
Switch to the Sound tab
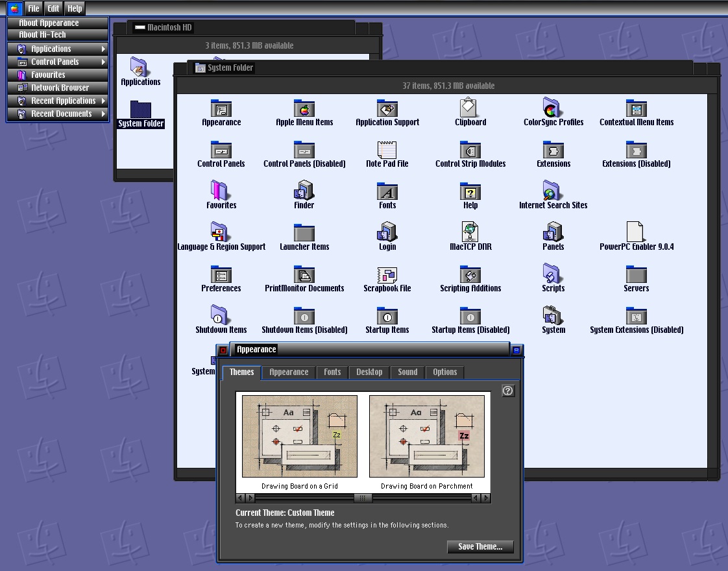coord(407,372)
